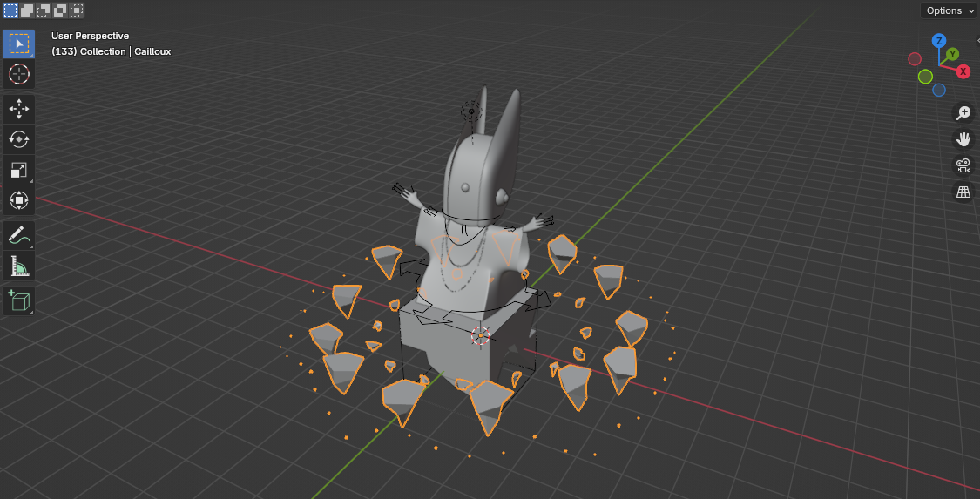980x499 pixels.
Task: Click the negative Y axis gizmo circle
Action: pos(926,76)
